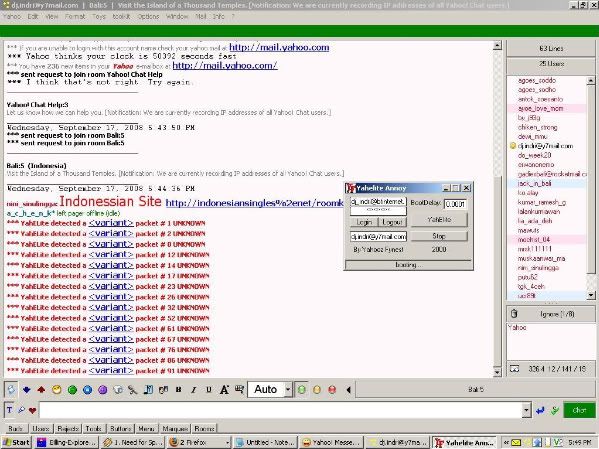Switch to the Rejects bottom tab

(68, 429)
